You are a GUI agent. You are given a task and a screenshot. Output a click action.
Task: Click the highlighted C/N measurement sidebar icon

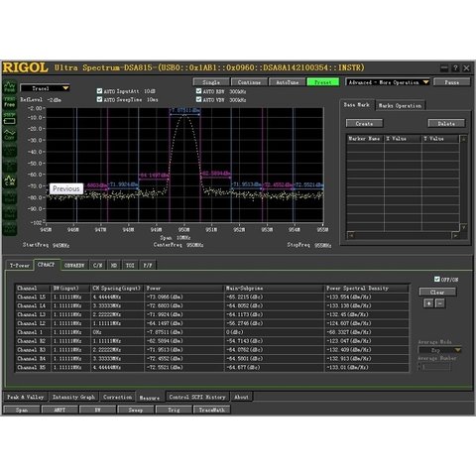(10, 181)
